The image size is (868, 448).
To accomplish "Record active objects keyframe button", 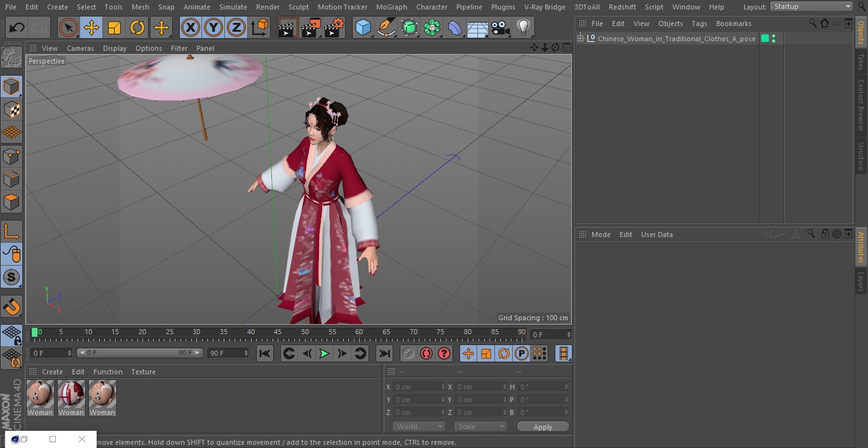I will click(409, 353).
